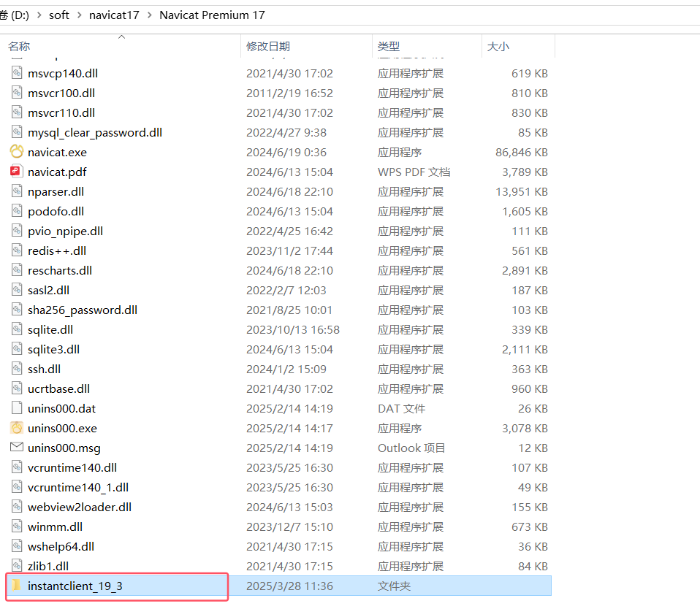This screenshot has width=700, height=609.
Task: Click the sha256_password.dll file icon
Action: 17,309
